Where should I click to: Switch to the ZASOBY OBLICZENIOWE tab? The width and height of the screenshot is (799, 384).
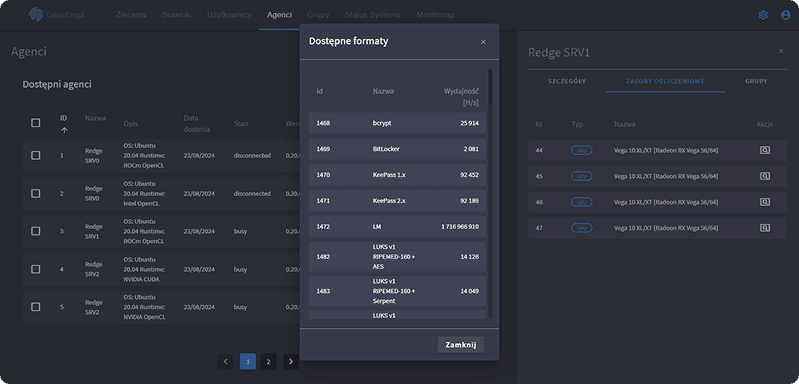pos(665,81)
